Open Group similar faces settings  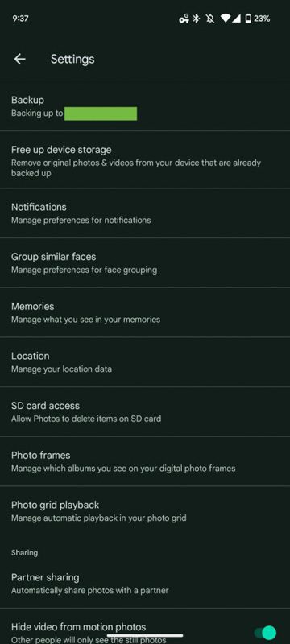[145, 263]
